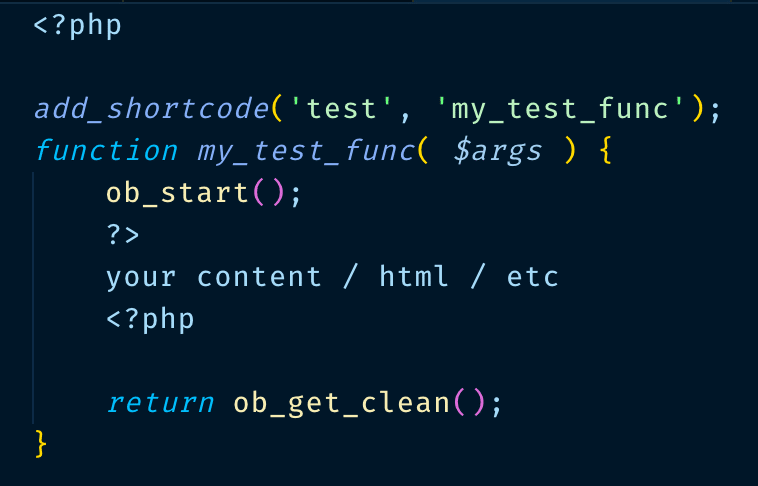
Task: Click the ?> closing PHP tag
Action: pyautogui.click(x=123, y=235)
